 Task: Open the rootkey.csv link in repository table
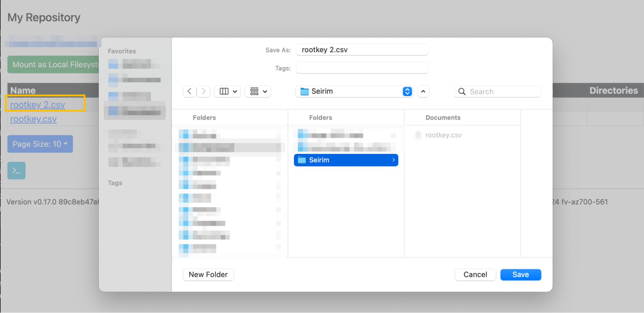(34, 119)
